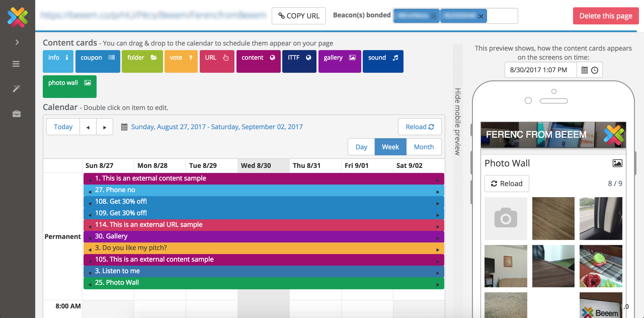Open preview date calendar picker icon

585,70
